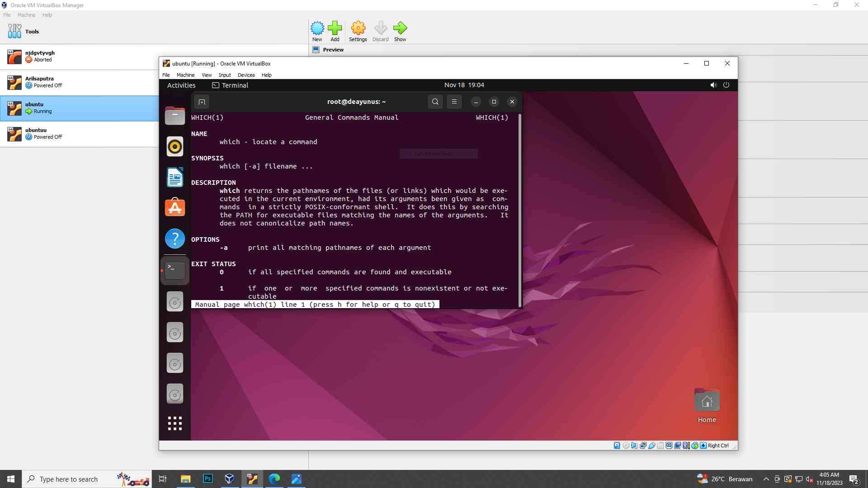Viewport: 868px width, 488px height.
Task: Open the Devices menu of the VM window
Action: 246,75
